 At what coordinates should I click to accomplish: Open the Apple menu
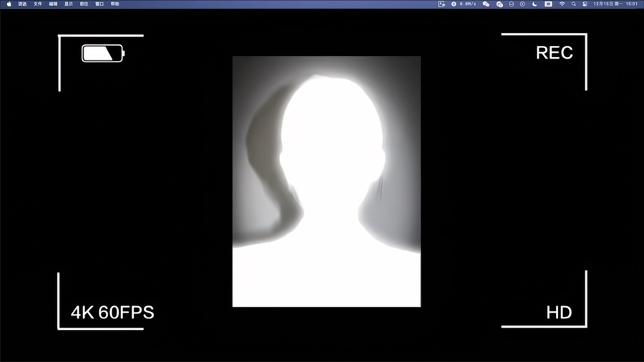(x=9, y=4)
